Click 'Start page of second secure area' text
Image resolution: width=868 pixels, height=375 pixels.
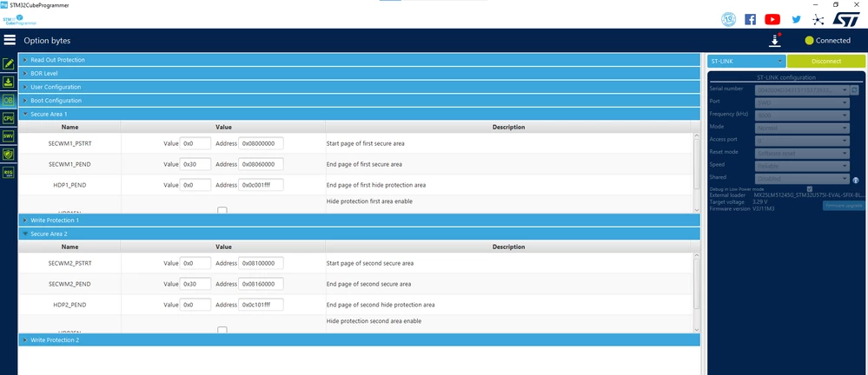click(x=370, y=263)
